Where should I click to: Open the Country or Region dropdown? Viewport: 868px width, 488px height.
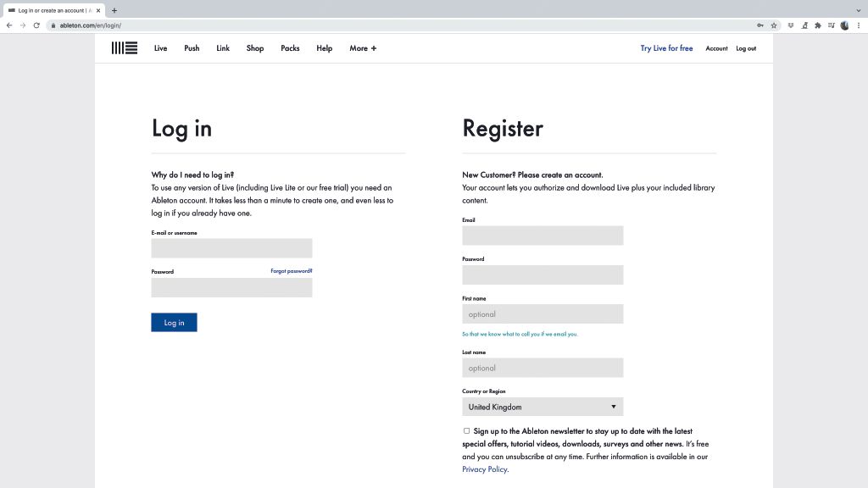click(x=542, y=407)
